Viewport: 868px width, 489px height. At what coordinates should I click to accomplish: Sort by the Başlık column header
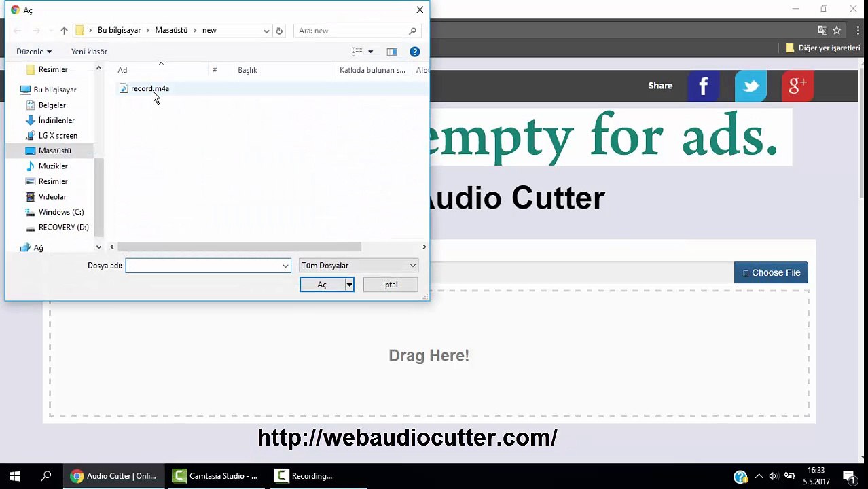click(x=285, y=70)
